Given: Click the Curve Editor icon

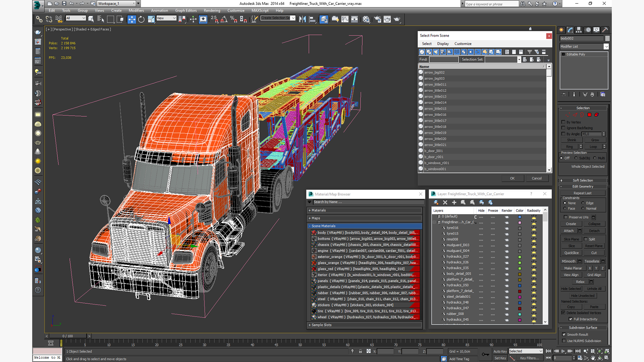Looking at the screenshot, I should tap(345, 19).
